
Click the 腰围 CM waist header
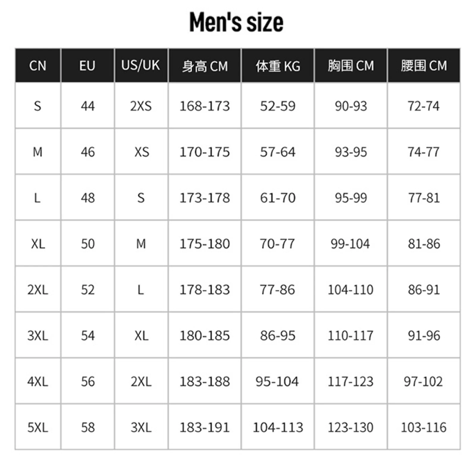pyautogui.click(x=424, y=66)
